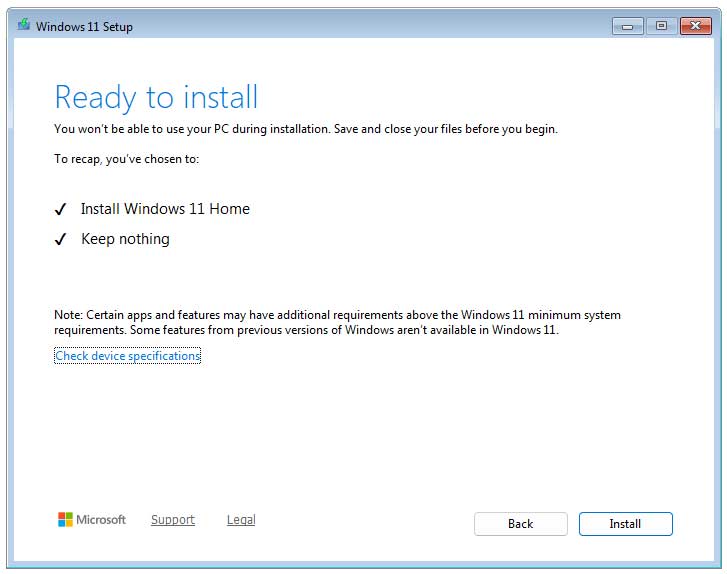Go back with the Back button

(x=521, y=523)
